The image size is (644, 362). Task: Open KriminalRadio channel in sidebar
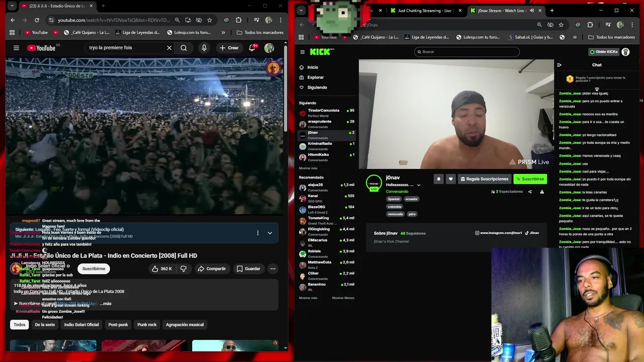click(327, 146)
